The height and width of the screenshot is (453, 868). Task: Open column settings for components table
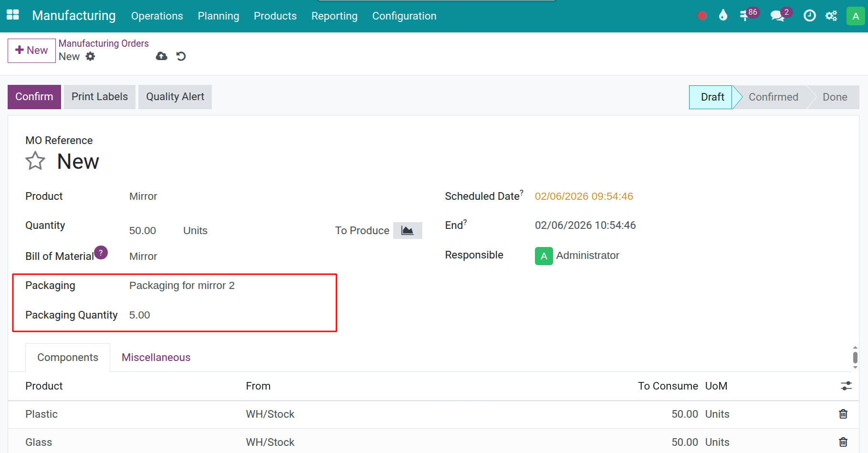click(x=846, y=386)
